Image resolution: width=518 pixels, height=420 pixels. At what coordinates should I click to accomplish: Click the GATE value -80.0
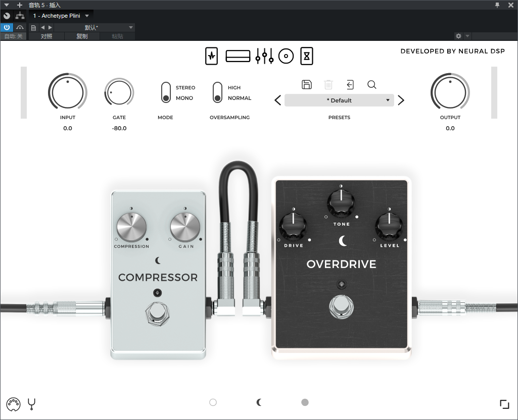point(119,128)
